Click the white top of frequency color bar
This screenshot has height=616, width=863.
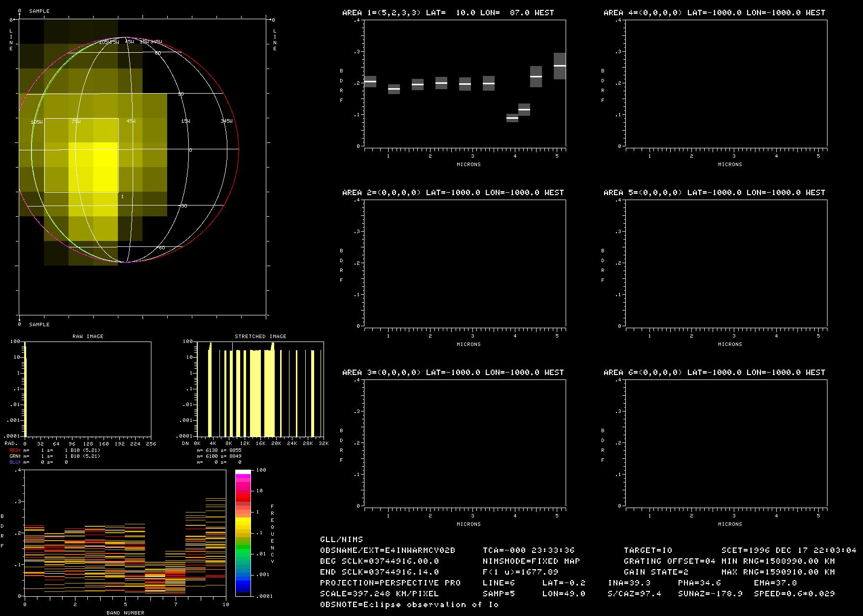click(x=243, y=472)
